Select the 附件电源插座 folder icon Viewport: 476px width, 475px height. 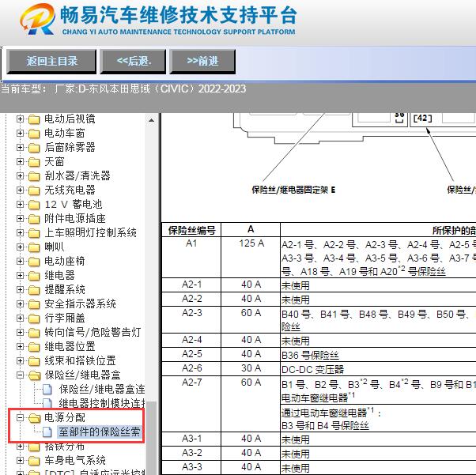pyautogui.click(x=34, y=219)
